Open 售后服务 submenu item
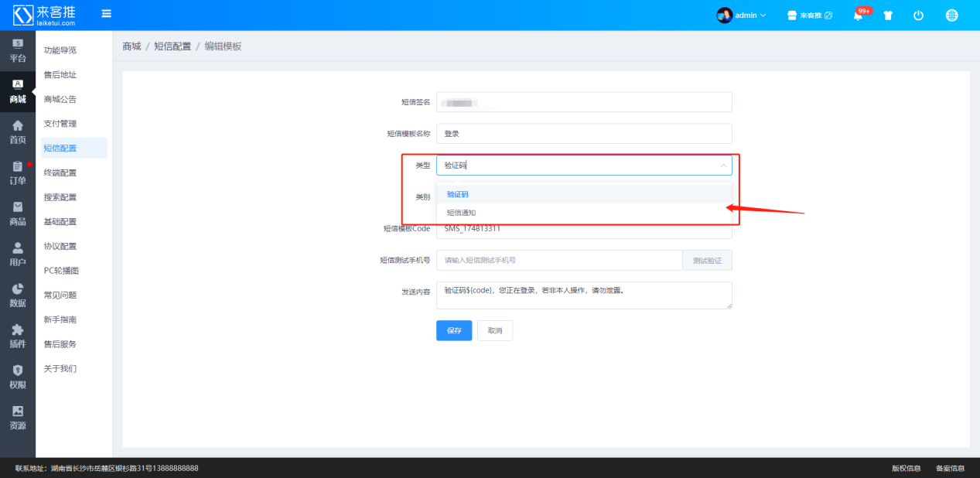 click(60, 344)
